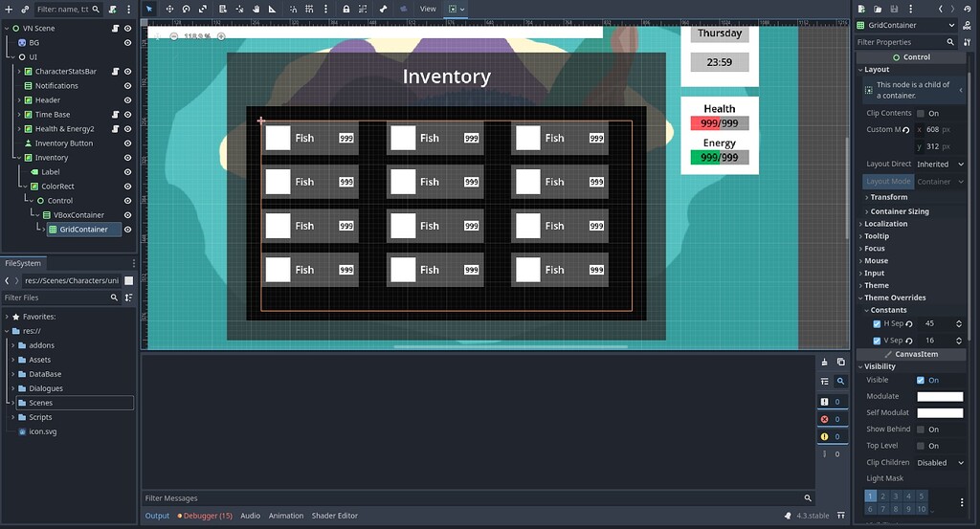The width and height of the screenshot is (980, 529).
Task: Enable the Clip Contents checkbox
Action: click(921, 113)
